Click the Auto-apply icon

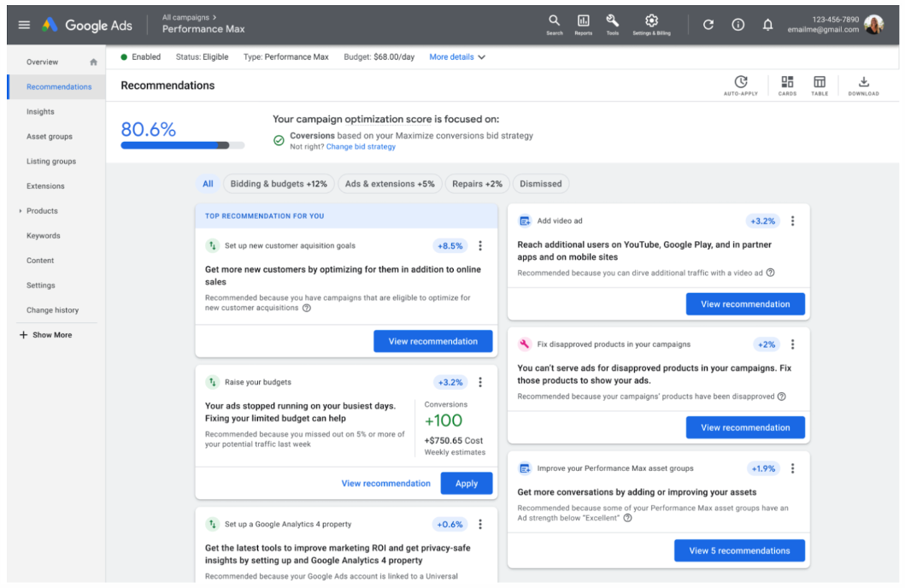coord(741,84)
